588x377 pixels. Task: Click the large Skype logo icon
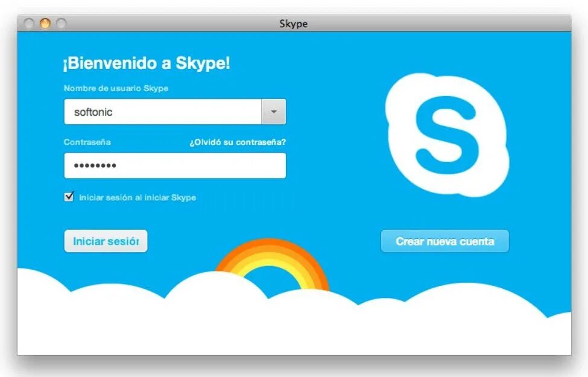point(447,135)
